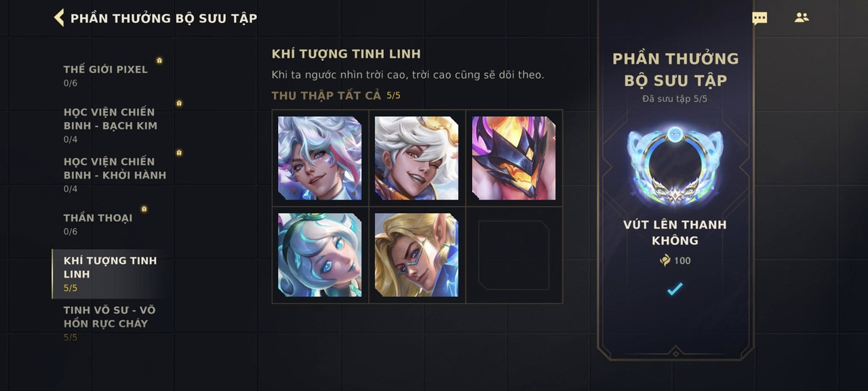868x391 pixels.
Task: Click the reward icon beside HỌC VIỆN CHIẾN BINH - BẠCH KIM
Action: click(179, 103)
